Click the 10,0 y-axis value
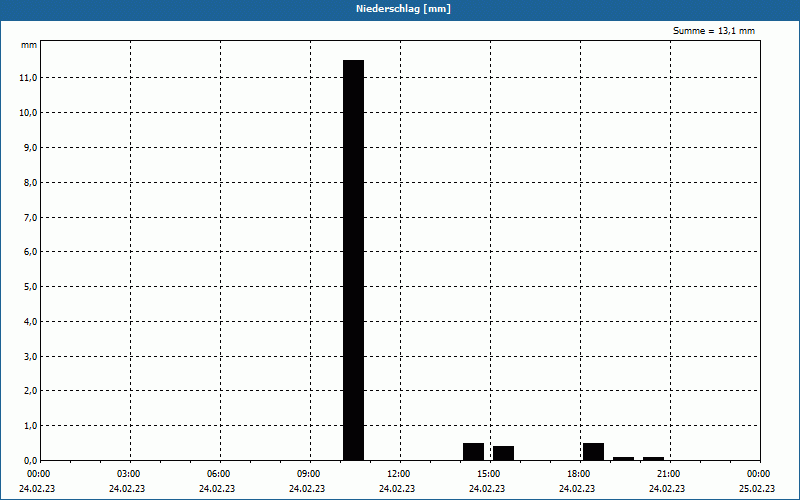Viewport: 800px width, 500px height. click(28, 112)
